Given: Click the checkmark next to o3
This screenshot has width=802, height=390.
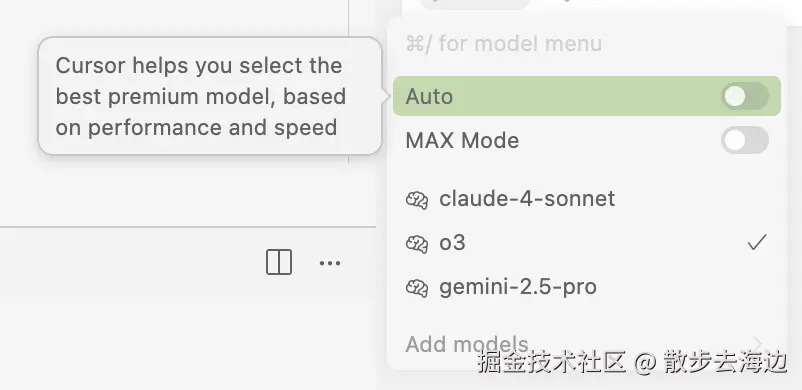Looking at the screenshot, I should pos(756,243).
